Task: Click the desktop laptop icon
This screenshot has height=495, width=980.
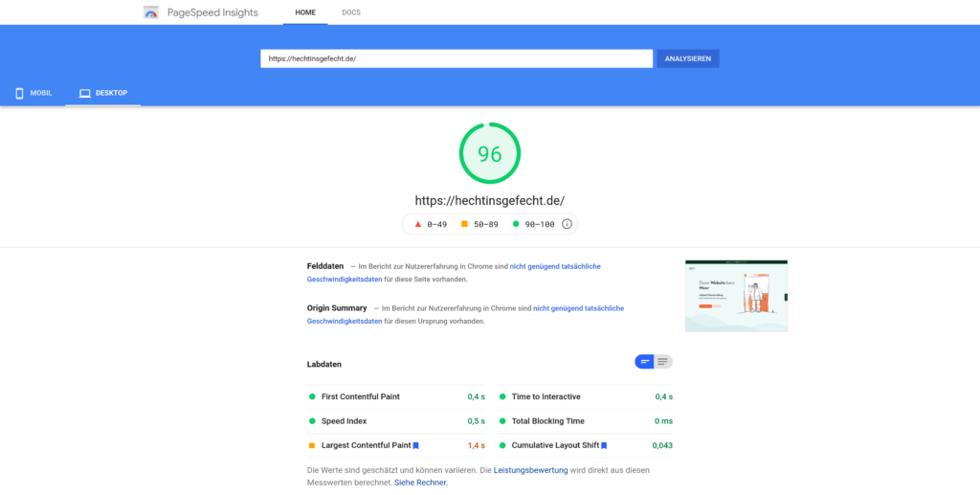Action: click(85, 93)
